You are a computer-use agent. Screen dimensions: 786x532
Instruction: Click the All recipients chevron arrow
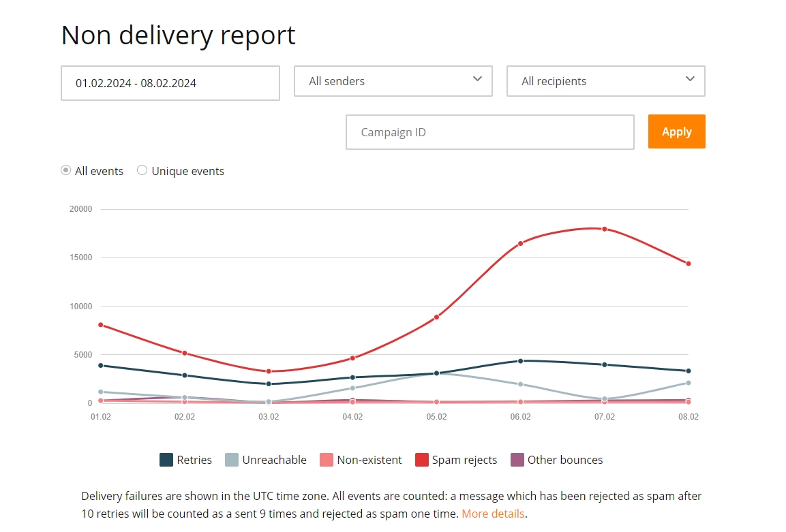tap(690, 78)
